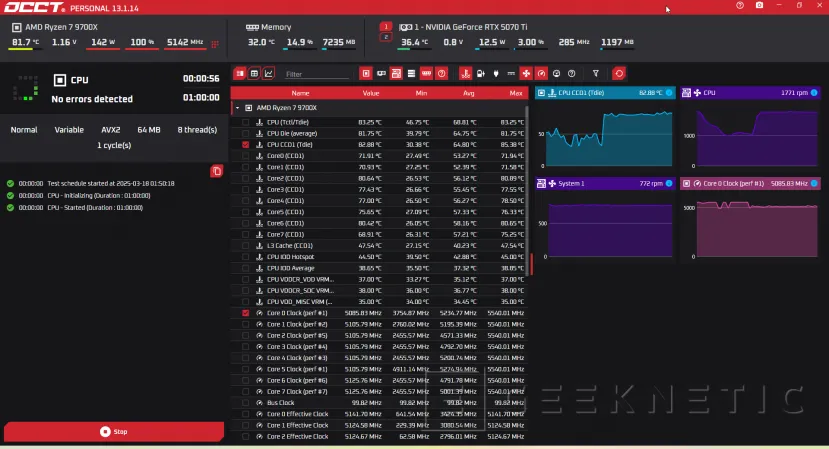Click the red grid icon beside CPU MHz
This screenshot has height=449, width=829.
click(x=215, y=44)
